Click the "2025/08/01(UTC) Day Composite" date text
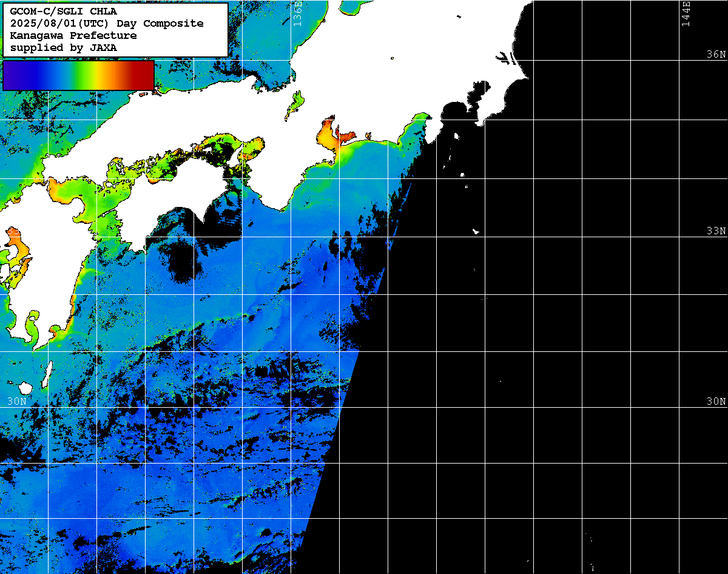This screenshot has height=574, width=728. [107, 24]
